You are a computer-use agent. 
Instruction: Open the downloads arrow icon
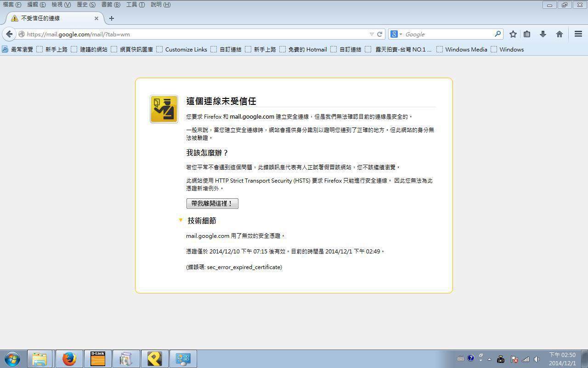(x=543, y=34)
